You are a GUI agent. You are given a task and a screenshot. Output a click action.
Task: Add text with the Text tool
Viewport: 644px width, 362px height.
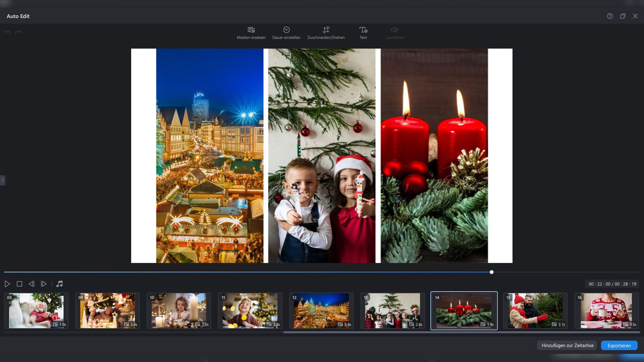[363, 30]
